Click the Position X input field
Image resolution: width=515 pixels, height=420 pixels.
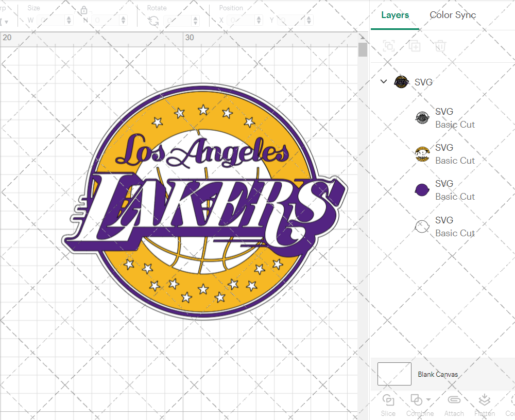pyautogui.click(x=241, y=21)
